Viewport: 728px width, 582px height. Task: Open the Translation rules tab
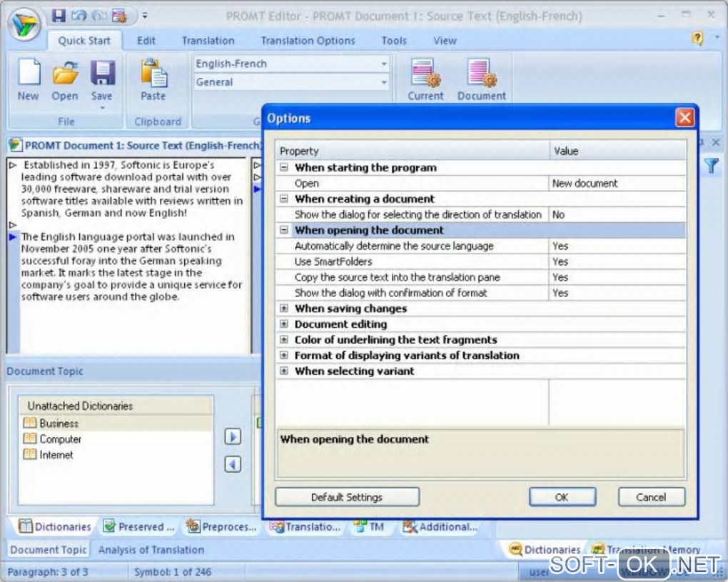(305, 527)
